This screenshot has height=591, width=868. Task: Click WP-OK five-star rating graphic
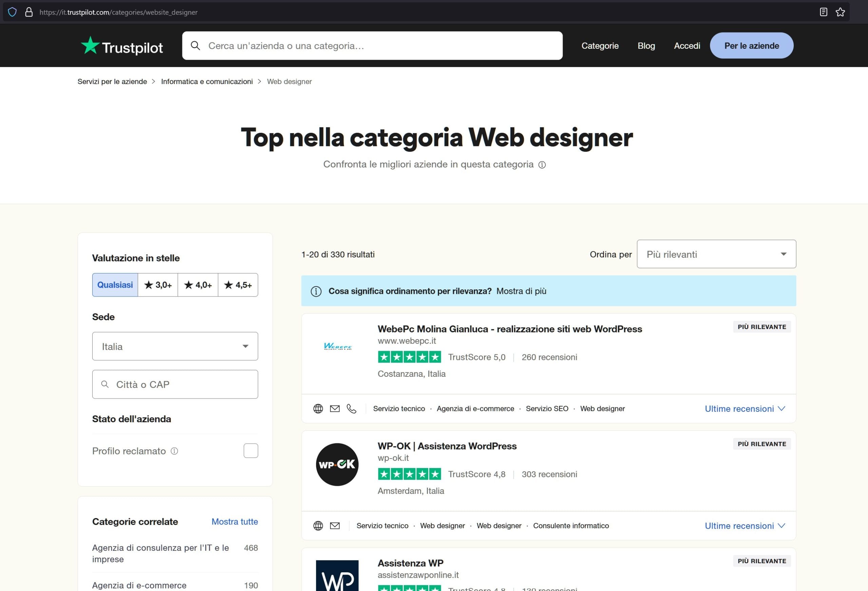click(409, 474)
